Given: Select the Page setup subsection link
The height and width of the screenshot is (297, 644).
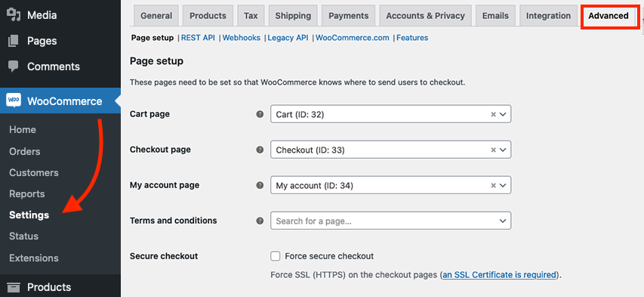Looking at the screenshot, I should (153, 38).
